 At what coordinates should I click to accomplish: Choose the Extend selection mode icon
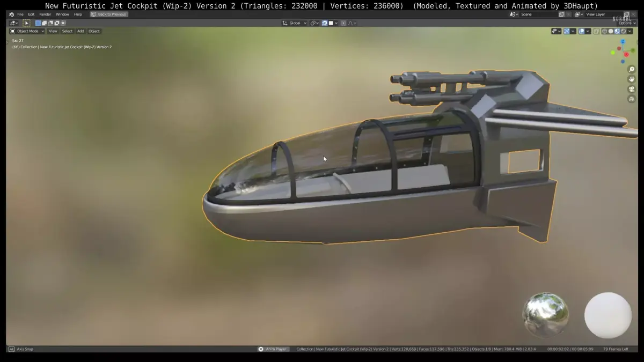[x=45, y=23]
